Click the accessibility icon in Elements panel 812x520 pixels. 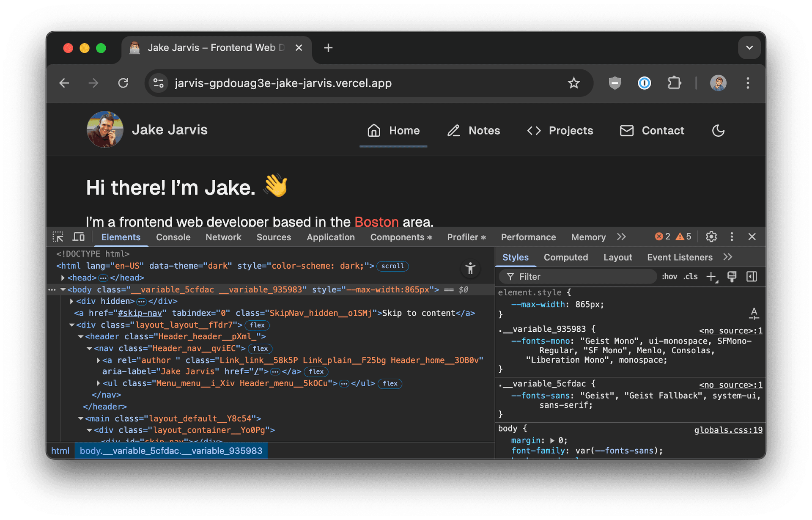click(470, 268)
